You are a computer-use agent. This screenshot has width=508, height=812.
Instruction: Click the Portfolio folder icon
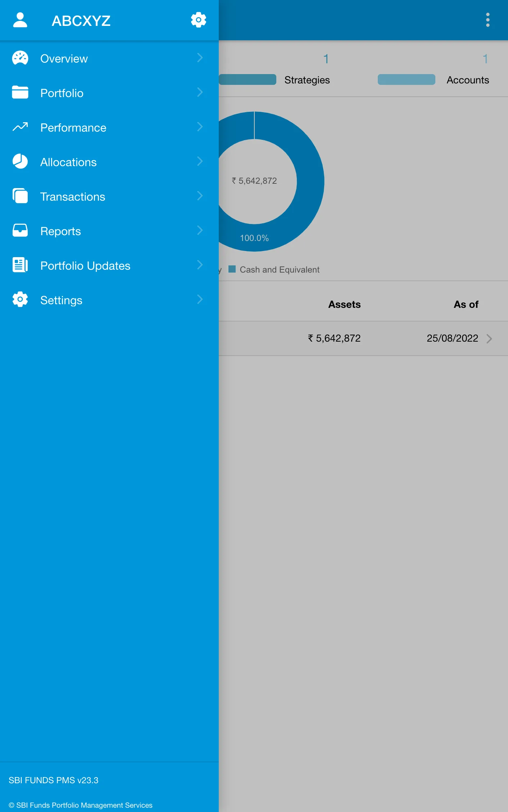(20, 92)
